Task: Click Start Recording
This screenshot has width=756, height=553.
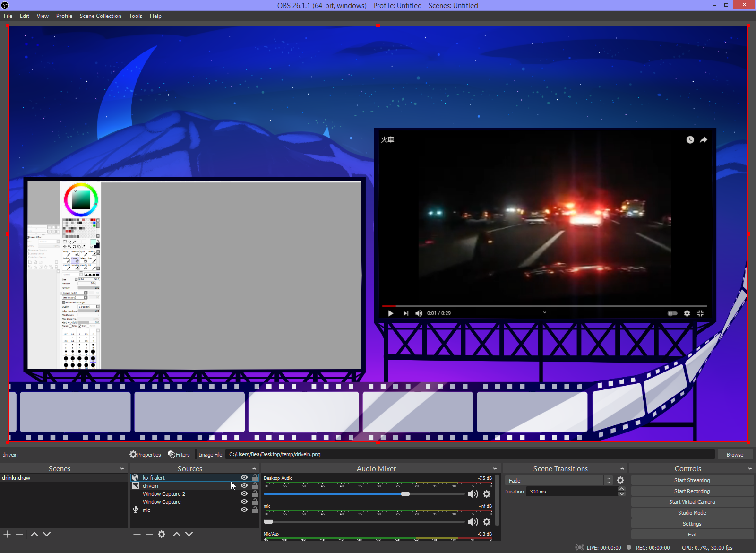Action: tap(692, 491)
